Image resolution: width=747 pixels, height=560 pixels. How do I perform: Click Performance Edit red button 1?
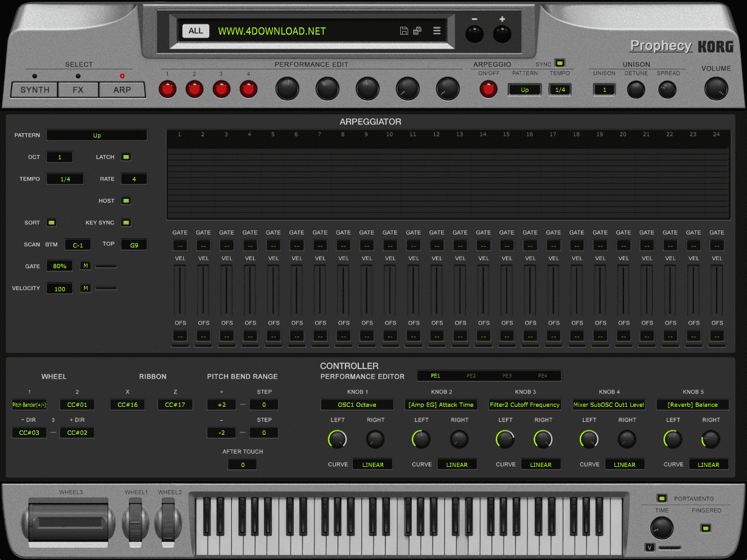coord(167,89)
